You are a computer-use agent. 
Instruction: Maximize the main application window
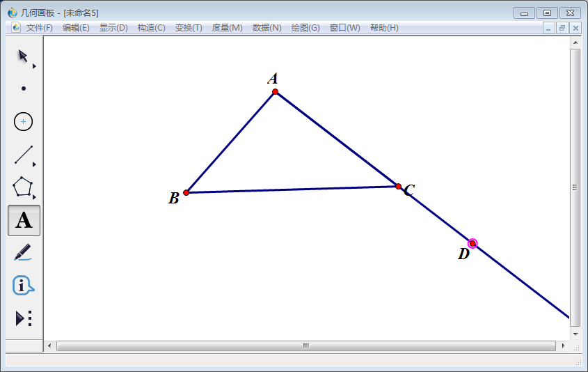click(x=547, y=13)
